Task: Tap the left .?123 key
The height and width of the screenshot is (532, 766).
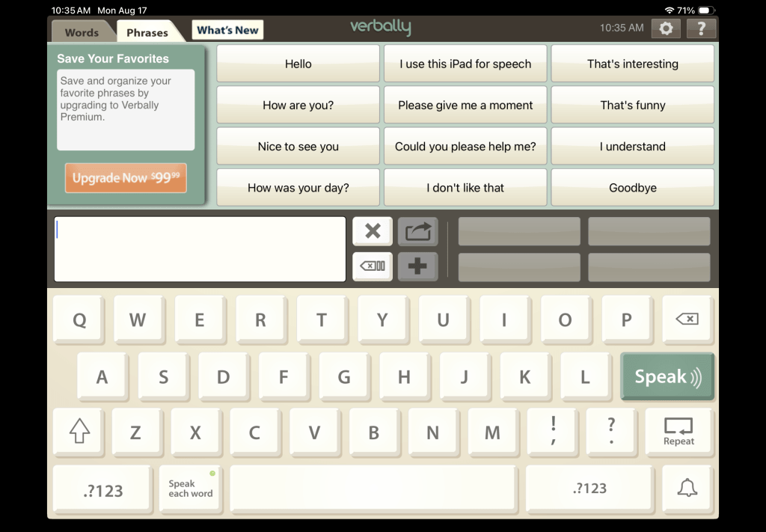Action: 102,488
